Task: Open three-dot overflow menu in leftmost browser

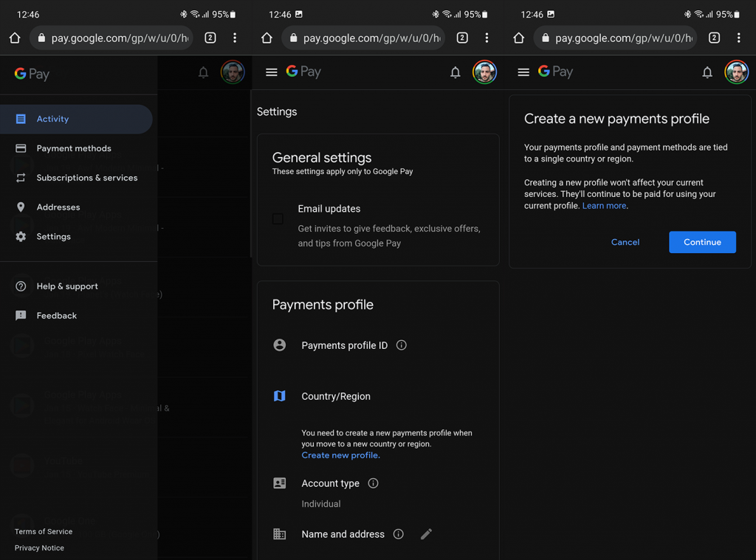Action: [235, 38]
